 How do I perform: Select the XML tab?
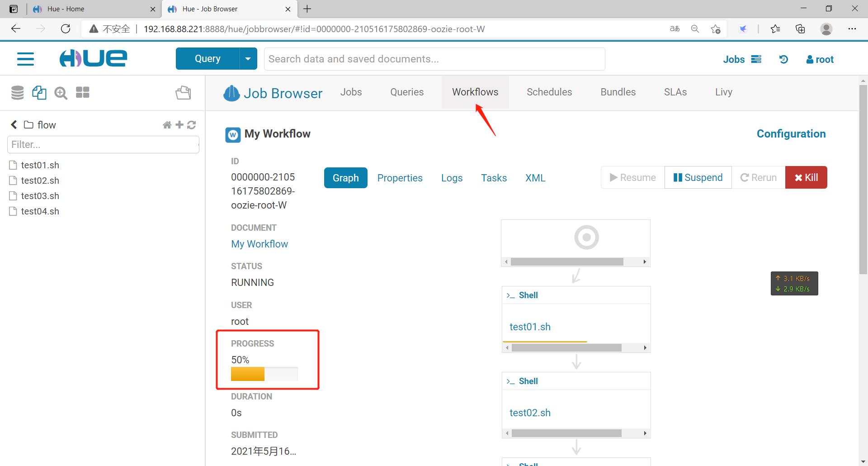pos(535,178)
